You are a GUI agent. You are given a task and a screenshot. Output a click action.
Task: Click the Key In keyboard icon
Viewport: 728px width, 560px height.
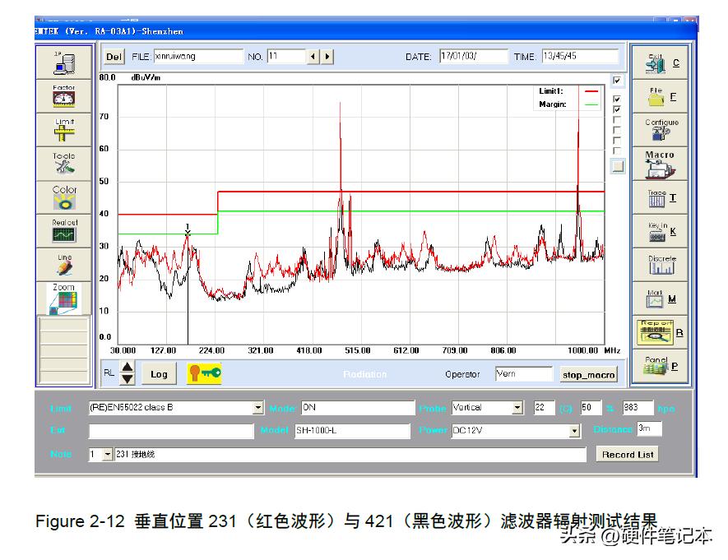(660, 232)
